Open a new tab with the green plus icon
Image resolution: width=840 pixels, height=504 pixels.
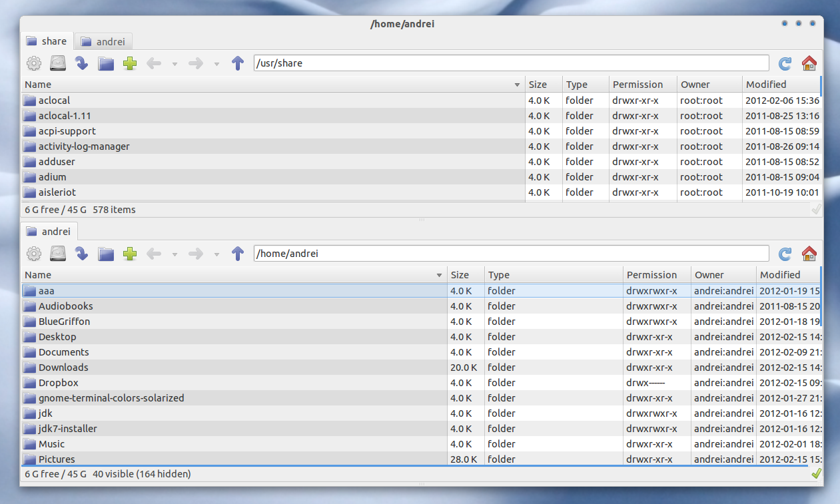pos(129,63)
